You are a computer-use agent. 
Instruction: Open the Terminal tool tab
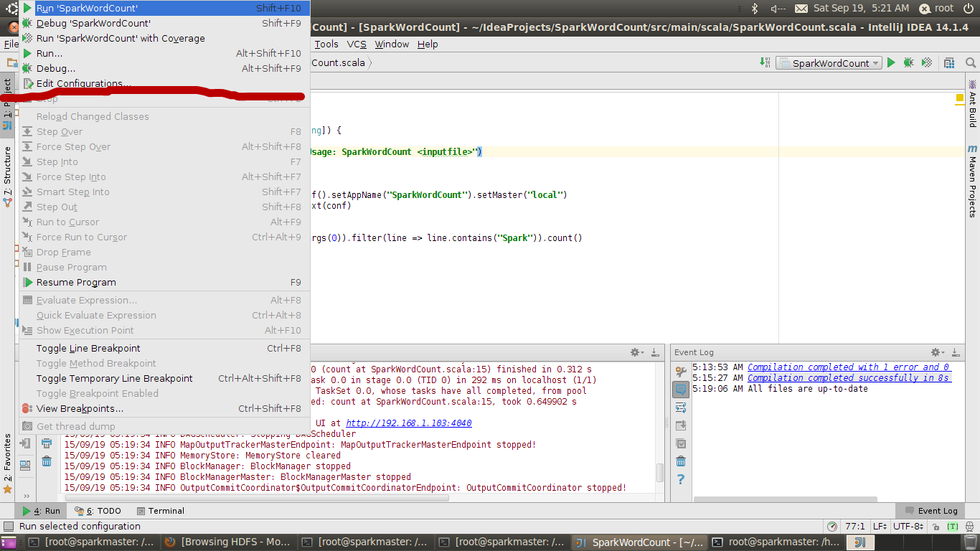coord(159,511)
